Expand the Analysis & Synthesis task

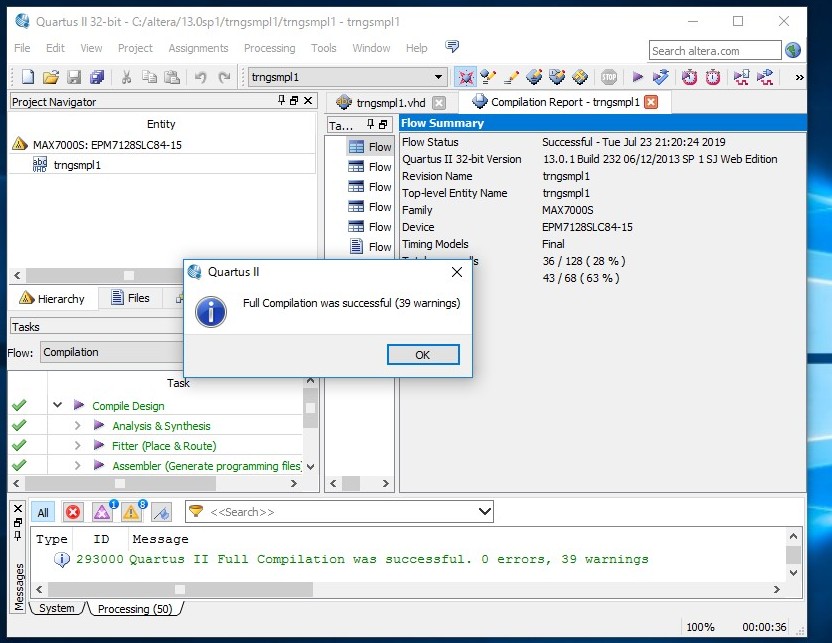coord(77,425)
